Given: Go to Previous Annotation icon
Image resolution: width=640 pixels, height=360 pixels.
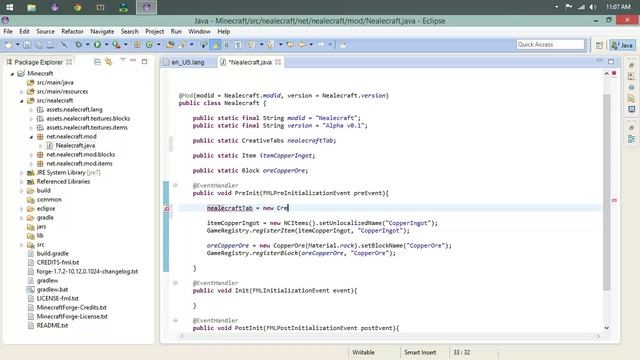Looking at the screenshot, I should [270, 45].
